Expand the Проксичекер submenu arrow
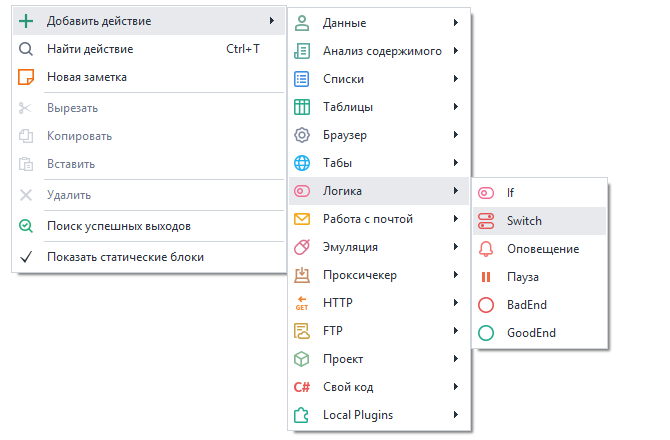This screenshot has height=440, width=670. (x=456, y=275)
